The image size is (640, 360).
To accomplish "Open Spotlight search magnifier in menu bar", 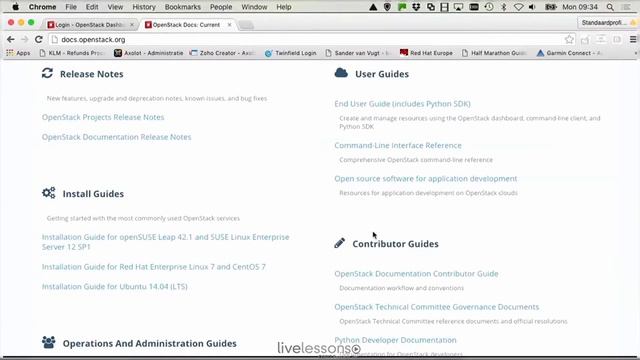I will (x=610, y=7).
